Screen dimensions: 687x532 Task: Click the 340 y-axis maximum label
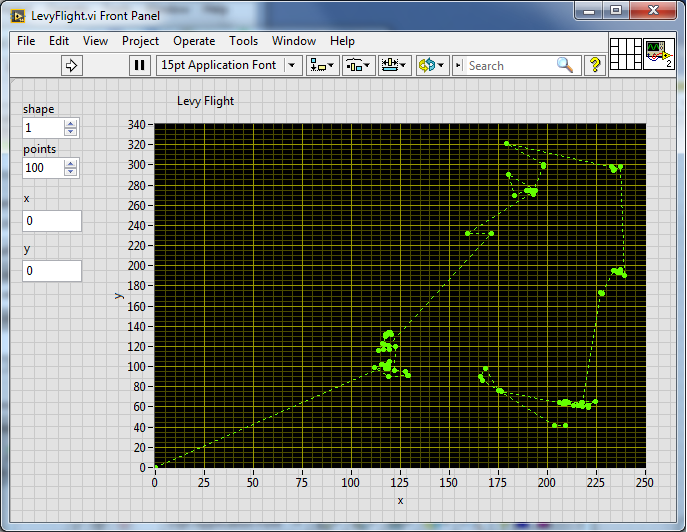click(x=136, y=124)
